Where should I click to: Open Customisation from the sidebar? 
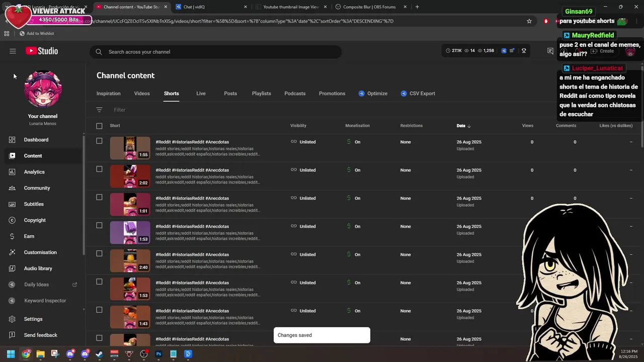tap(40, 252)
